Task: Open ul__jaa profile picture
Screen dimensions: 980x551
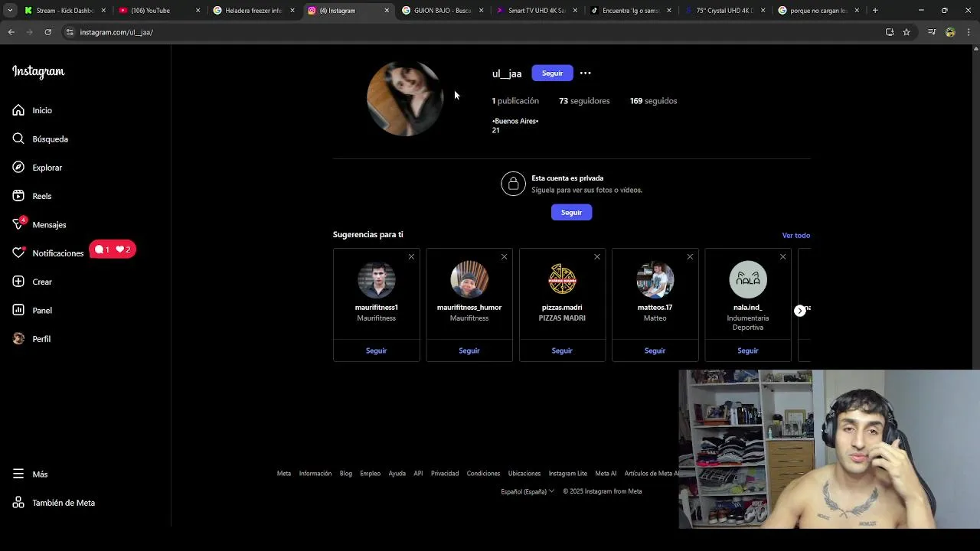Action: pos(405,99)
